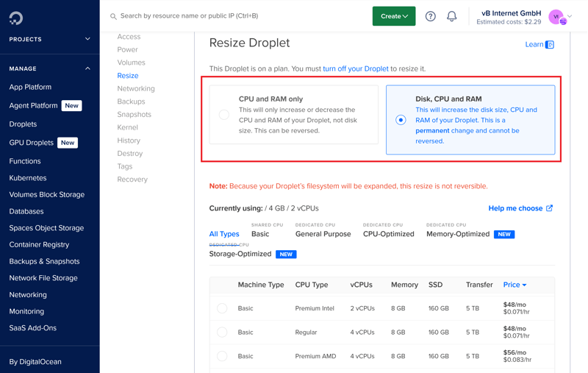
Task: Open the Create dropdown button
Action: pyautogui.click(x=394, y=16)
